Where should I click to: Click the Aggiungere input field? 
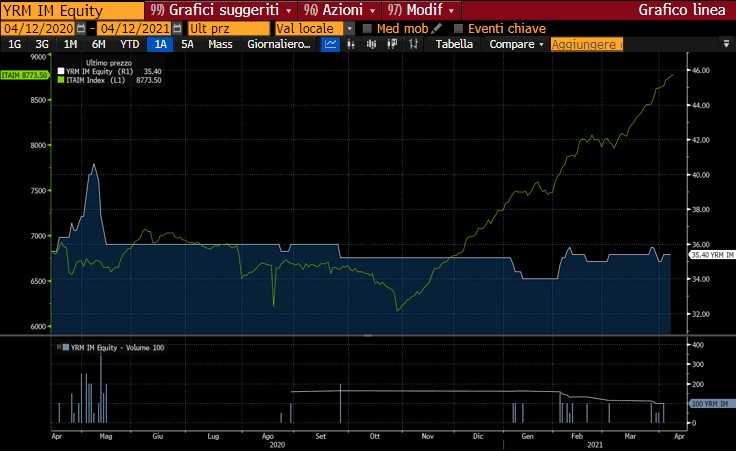point(587,44)
